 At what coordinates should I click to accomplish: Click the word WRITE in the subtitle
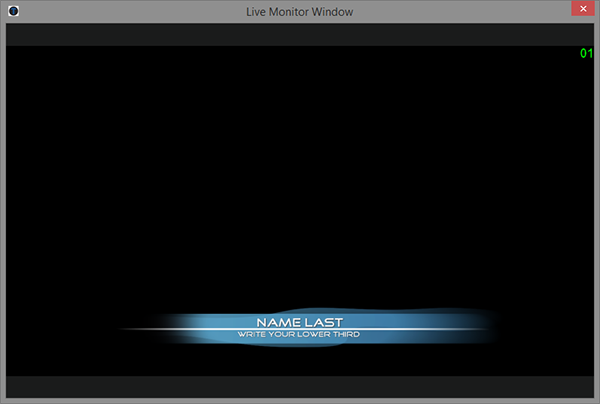click(x=251, y=334)
